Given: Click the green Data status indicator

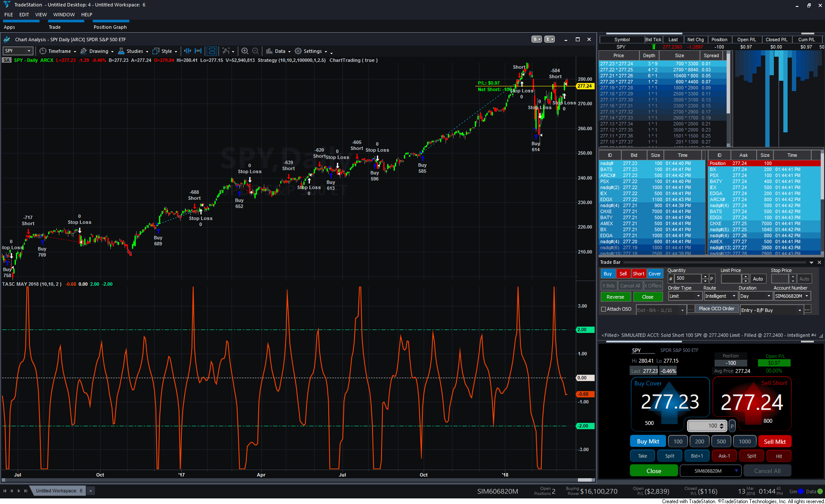Looking at the screenshot, I should tap(820, 492).
